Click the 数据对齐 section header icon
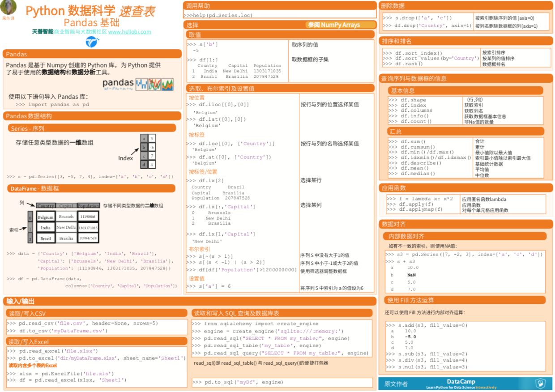 tap(465, 224)
